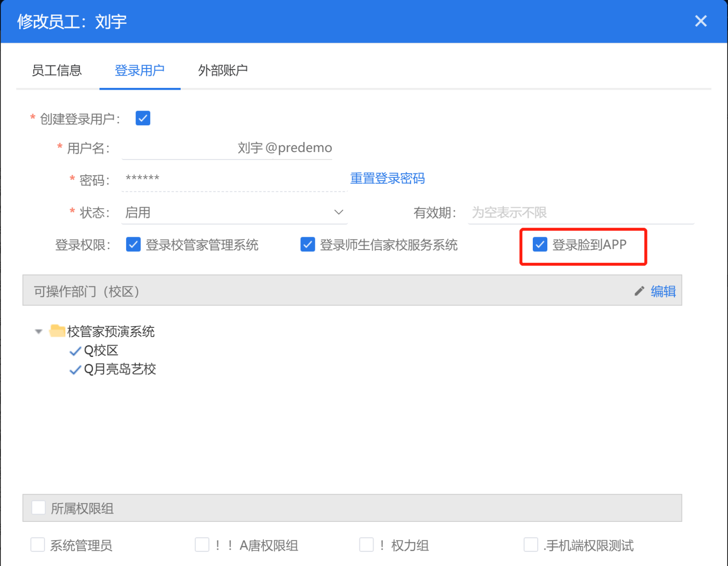728x566 pixels.
Task: Click the 密码 field
Action: tap(234, 179)
